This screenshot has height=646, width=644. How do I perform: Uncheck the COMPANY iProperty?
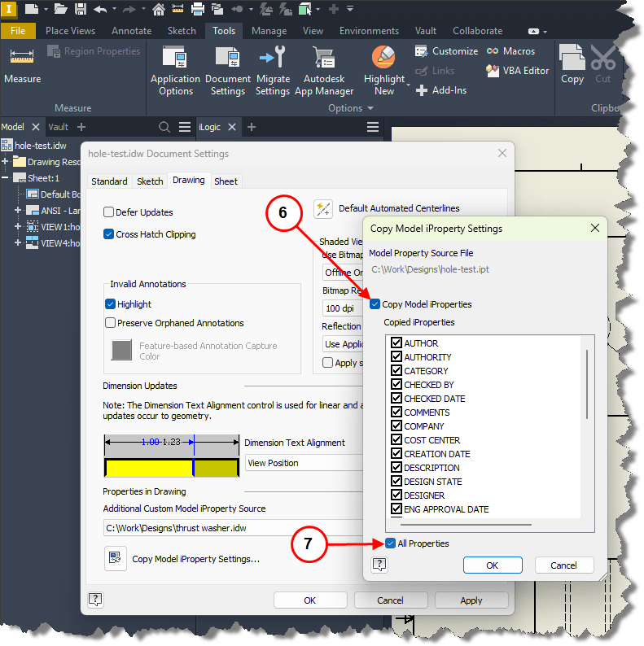coord(396,426)
